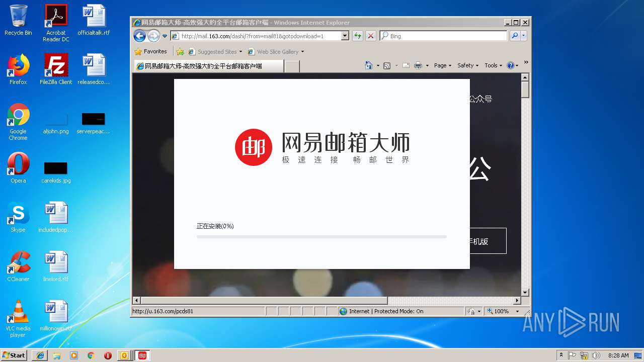Image resolution: width=644 pixels, height=362 pixels.
Task: Click the horizontal scrollbar thumb
Action: click(x=264, y=301)
